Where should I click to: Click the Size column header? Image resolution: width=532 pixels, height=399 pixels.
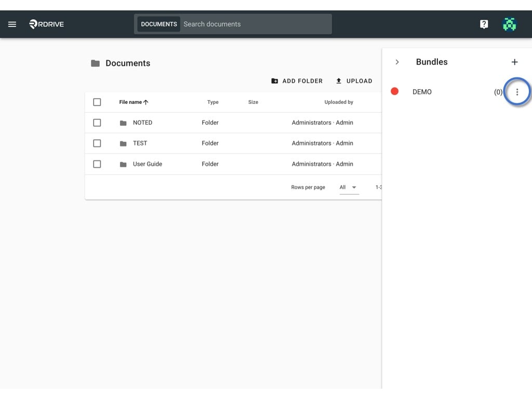point(253,102)
